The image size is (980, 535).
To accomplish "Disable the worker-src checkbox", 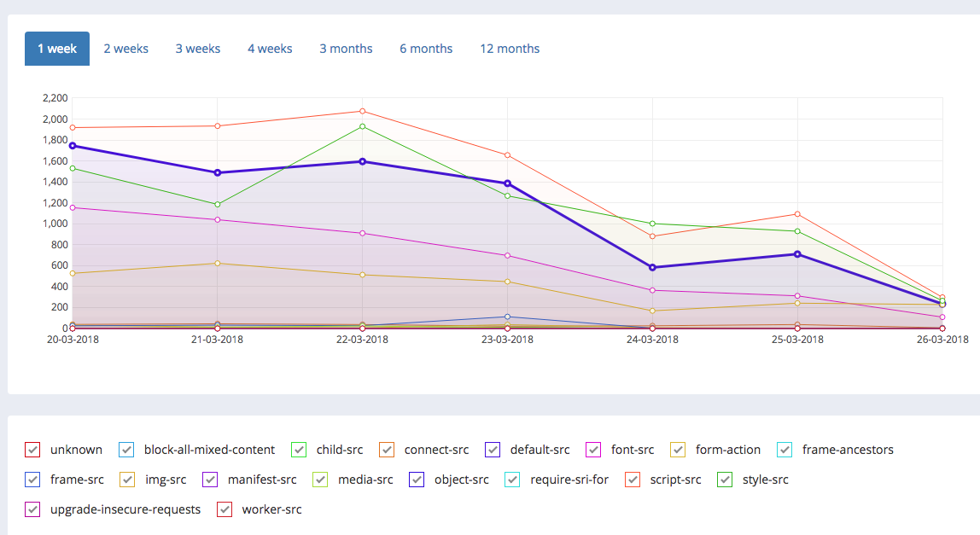I will [x=225, y=509].
